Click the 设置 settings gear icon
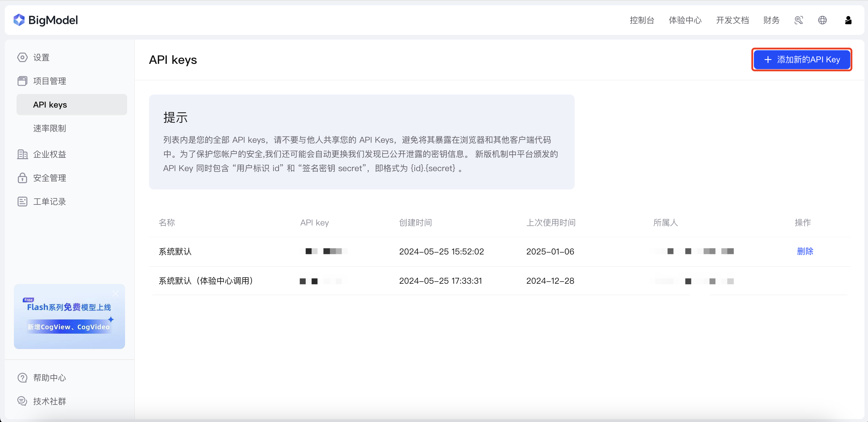The image size is (868, 422). tap(22, 57)
